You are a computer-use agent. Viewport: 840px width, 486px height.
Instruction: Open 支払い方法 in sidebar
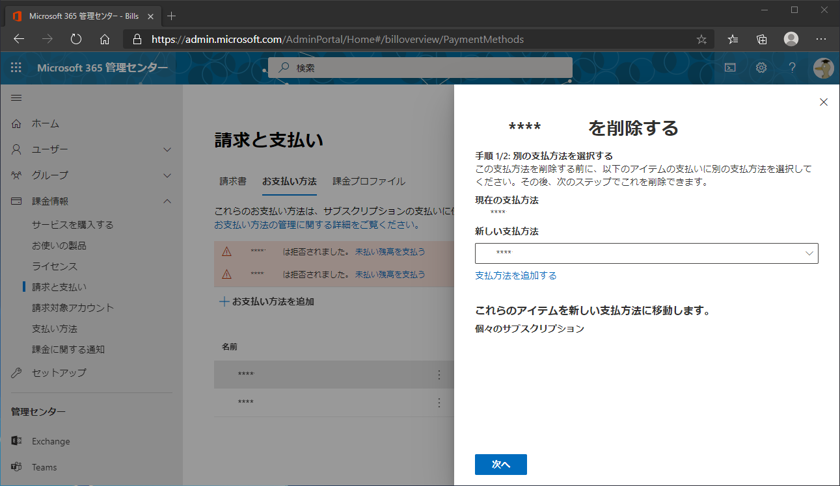54,328
